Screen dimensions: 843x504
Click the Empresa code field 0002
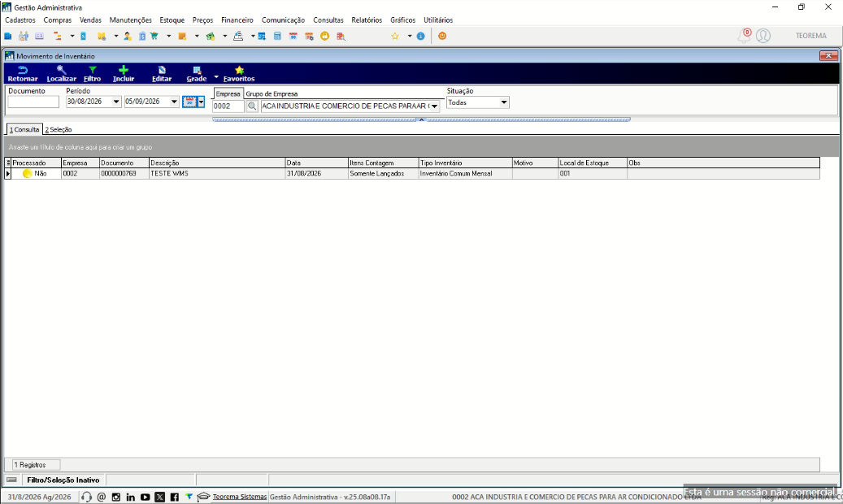[x=228, y=106]
